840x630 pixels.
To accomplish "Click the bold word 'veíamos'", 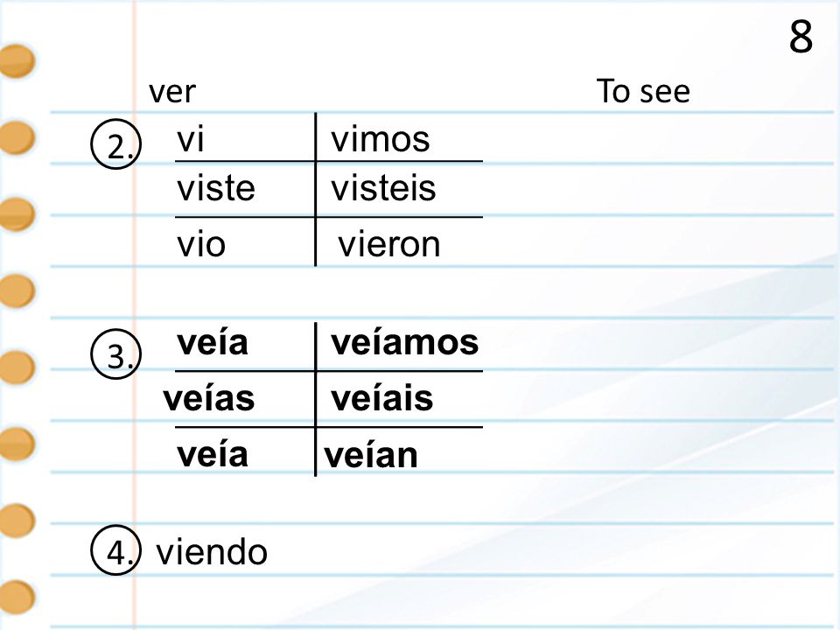I will click(x=404, y=342).
